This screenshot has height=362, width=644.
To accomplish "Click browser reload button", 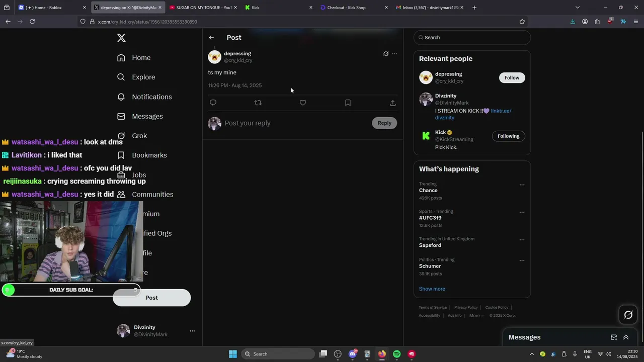I will click(x=32, y=22).
